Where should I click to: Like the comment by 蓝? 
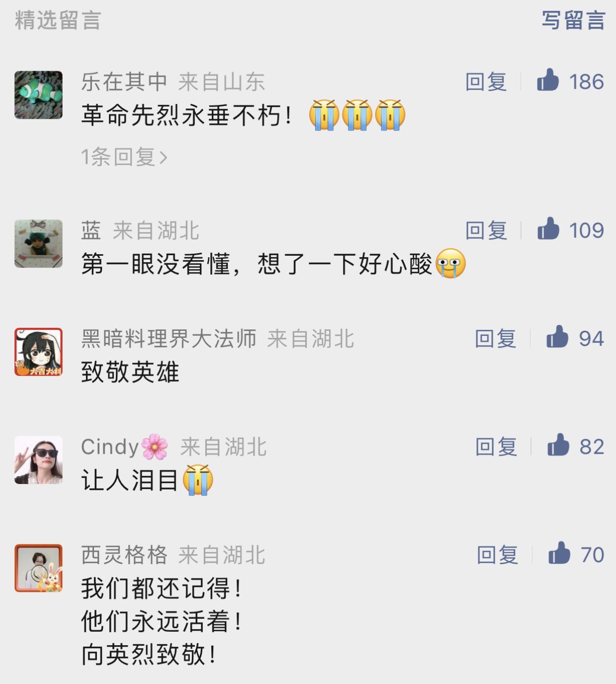(548, 229)
